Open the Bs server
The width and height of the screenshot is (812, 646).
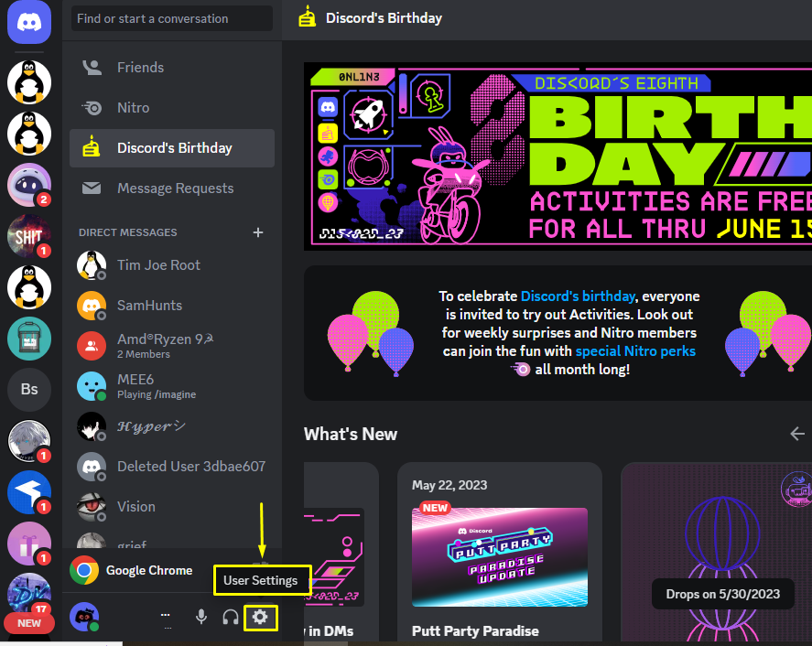pos(29,389)
